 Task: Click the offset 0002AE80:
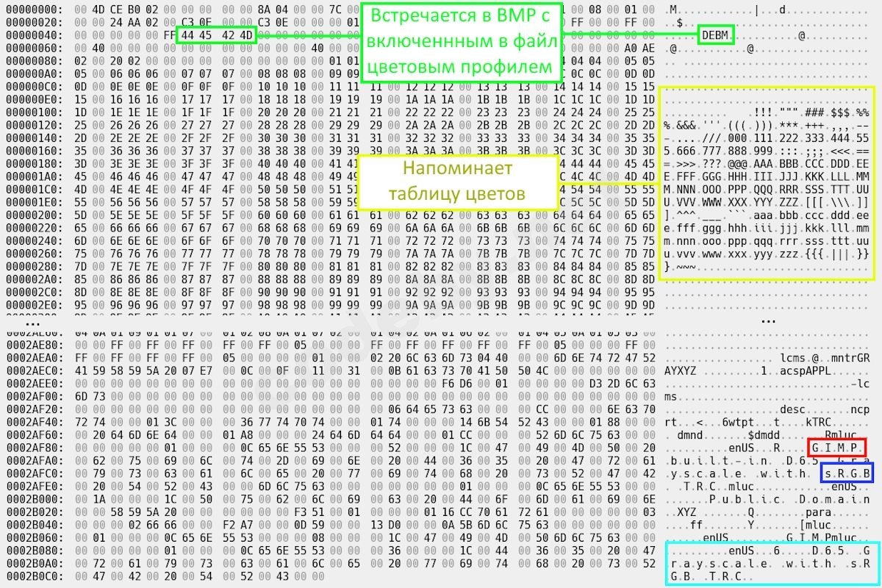click(x=34, y=345)
